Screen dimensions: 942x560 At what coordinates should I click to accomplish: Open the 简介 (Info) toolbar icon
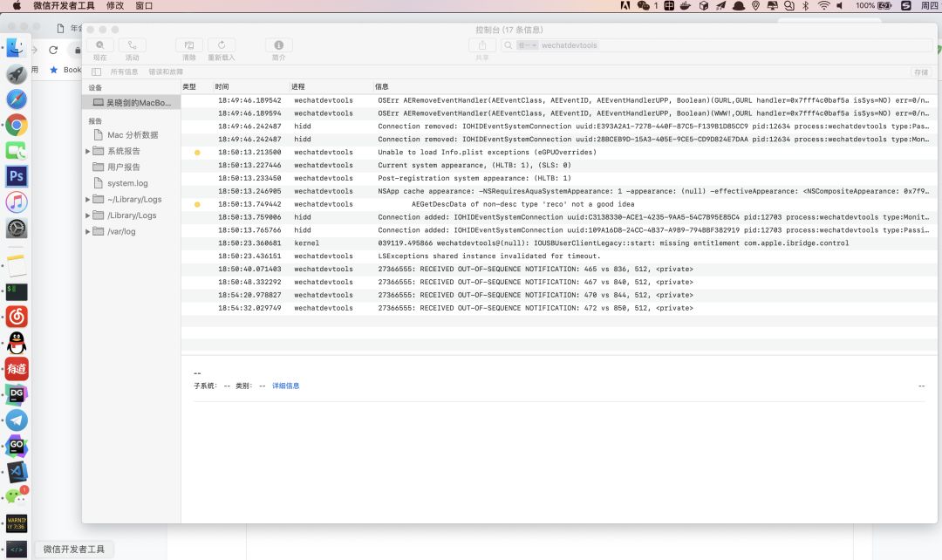279,45
